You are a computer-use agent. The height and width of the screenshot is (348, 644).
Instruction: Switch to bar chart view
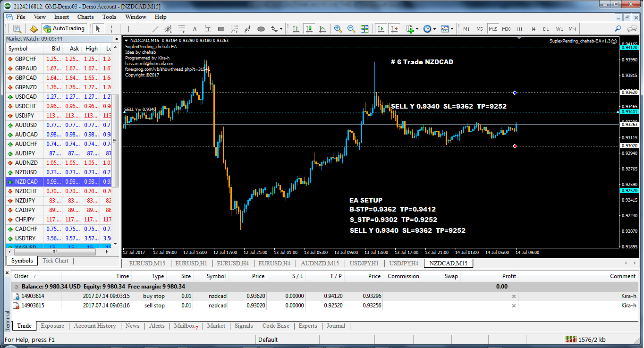(x=296, y=29)
